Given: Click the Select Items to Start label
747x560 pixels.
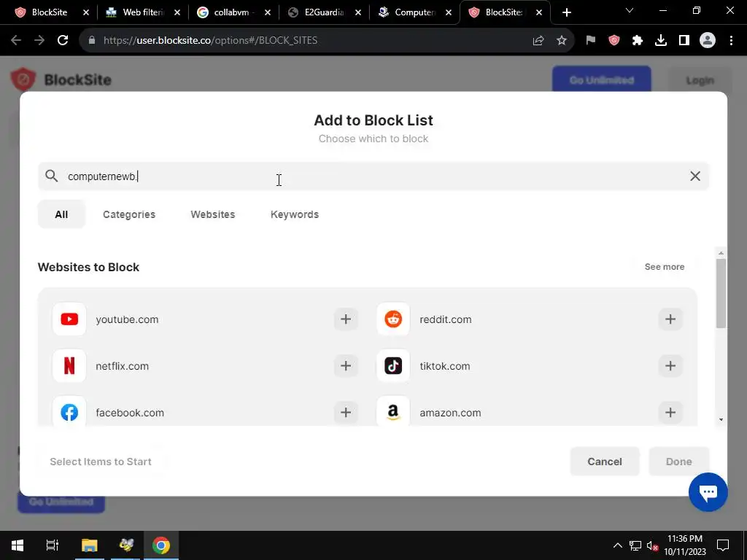Looking at the screenshot, I should pos(101,462).
